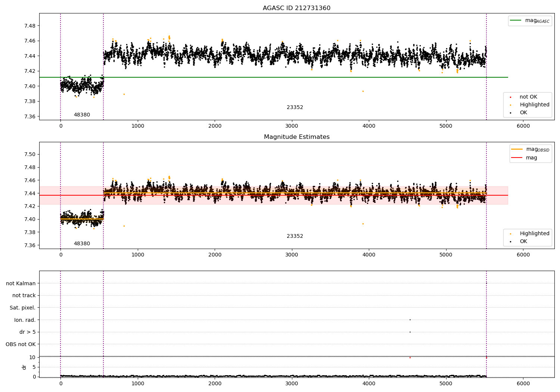Click the 7.50 tick on Magnitude Estimates axis
Screen dimensions: 560x392
tap(29, 155)
